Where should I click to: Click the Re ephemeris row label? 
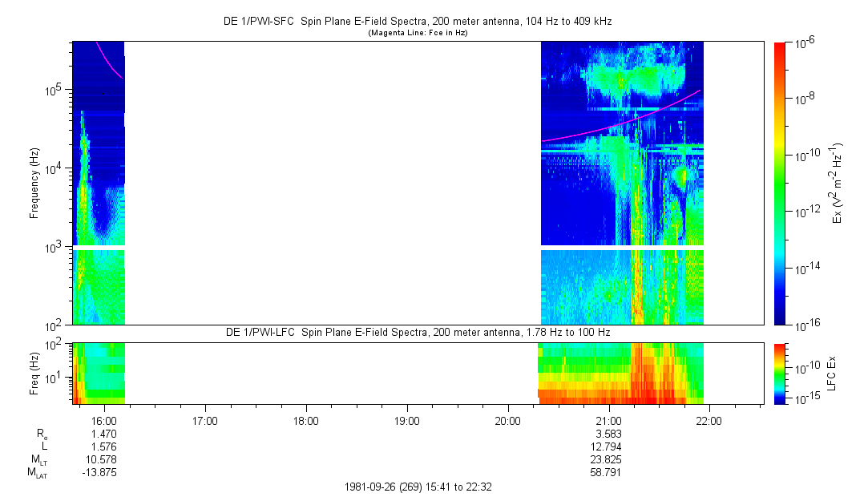point(42,434)
